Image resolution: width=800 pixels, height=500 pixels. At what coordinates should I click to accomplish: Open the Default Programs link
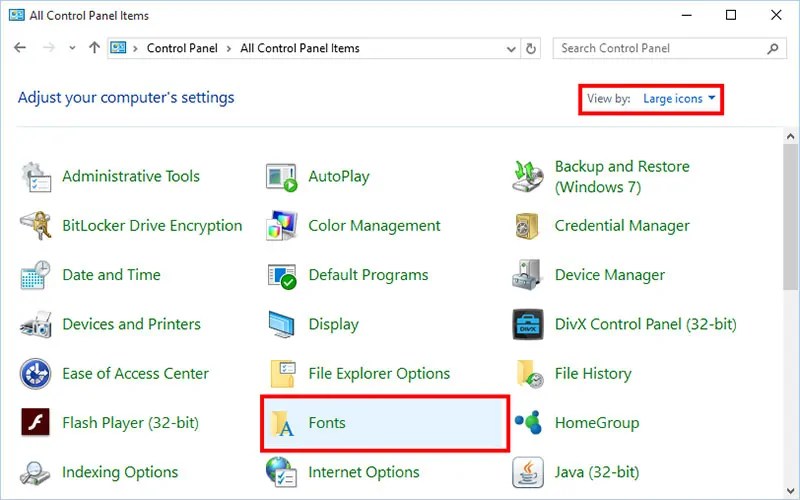pyautogui.click(x=368, y=275)
